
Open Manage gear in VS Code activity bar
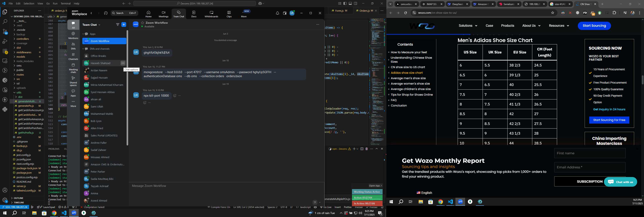click(5, 200)
